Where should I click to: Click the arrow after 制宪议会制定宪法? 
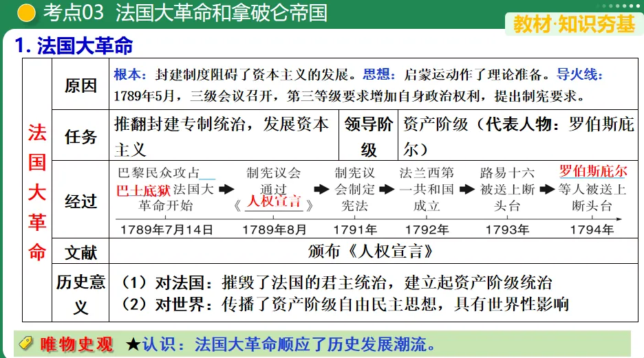[x=387, y=190]
